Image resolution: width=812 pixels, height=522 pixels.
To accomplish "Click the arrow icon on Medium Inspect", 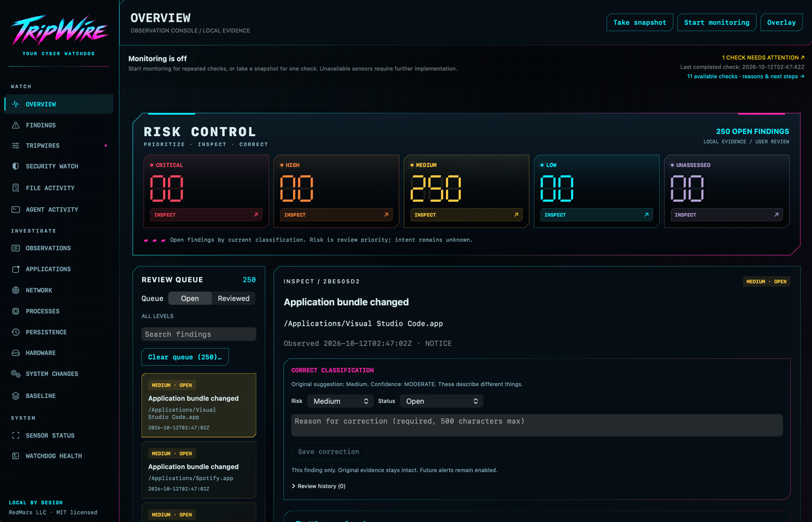I will [x=516, y=215].
